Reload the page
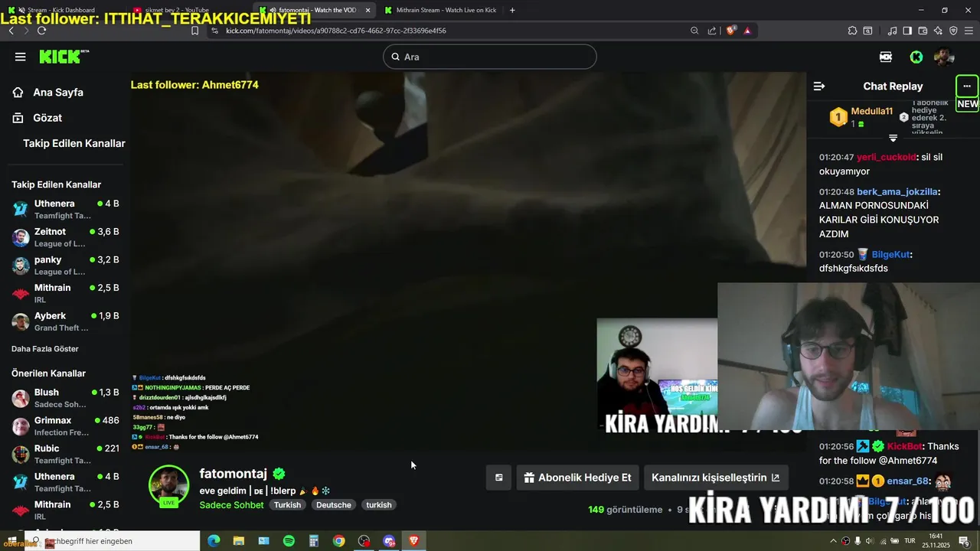Viewport: 980px width, 551px height. (x=41, y=31)
